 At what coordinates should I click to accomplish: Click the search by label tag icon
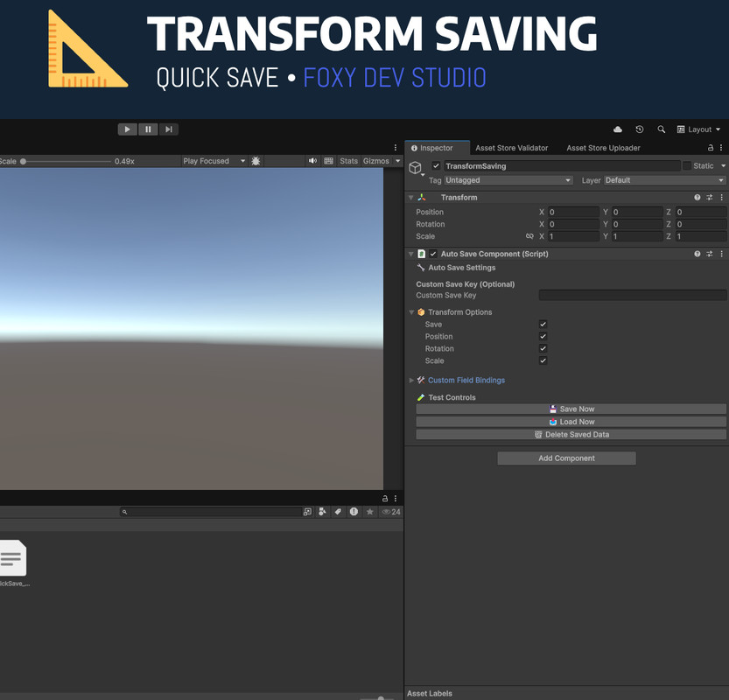[x=338, y=512]
